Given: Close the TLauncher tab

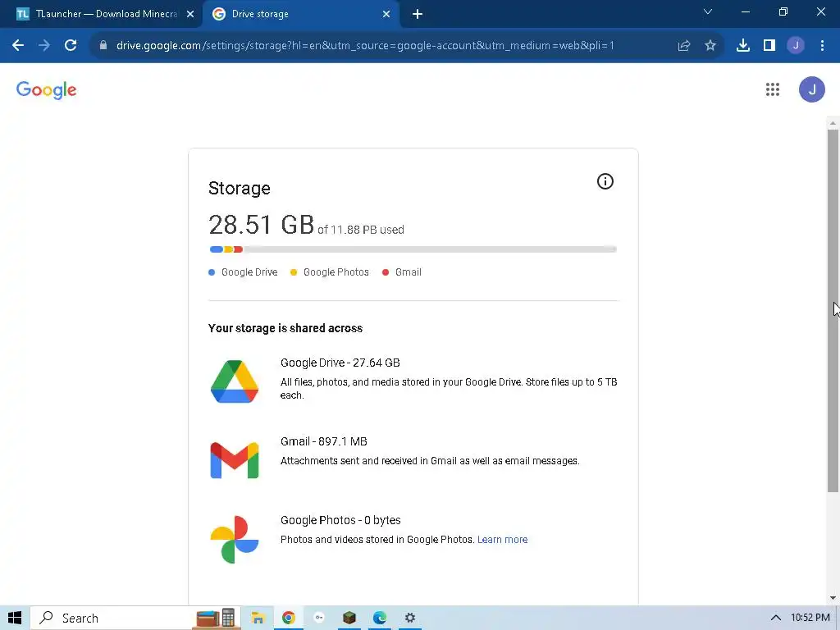Looking at the screenshot, I should pos(190,15).
